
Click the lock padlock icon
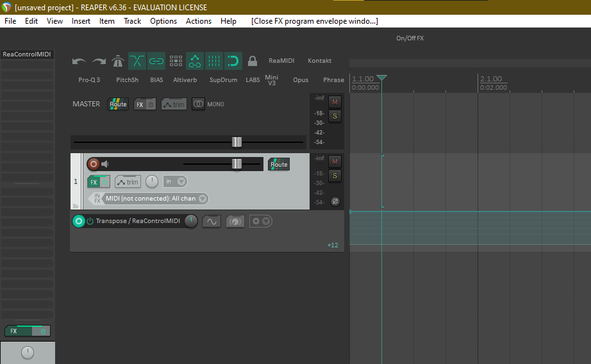click(x=253, y=61)
